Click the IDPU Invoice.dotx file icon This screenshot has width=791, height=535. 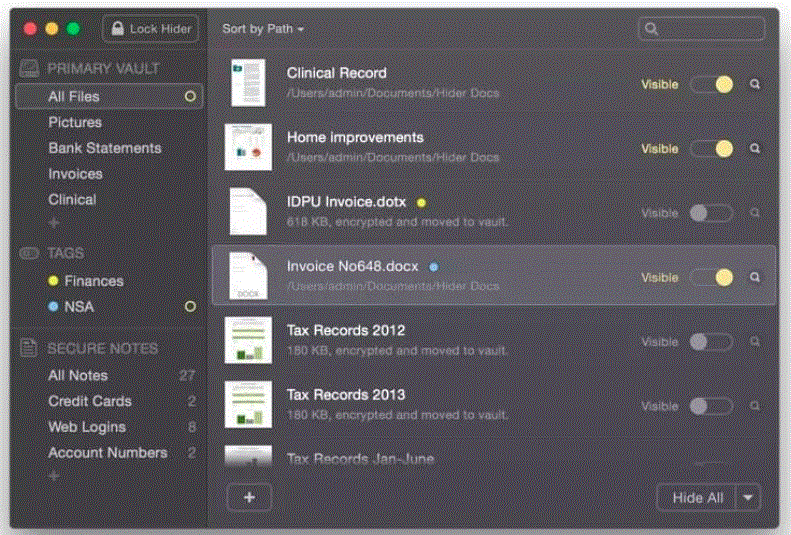[x=248, y=211]
